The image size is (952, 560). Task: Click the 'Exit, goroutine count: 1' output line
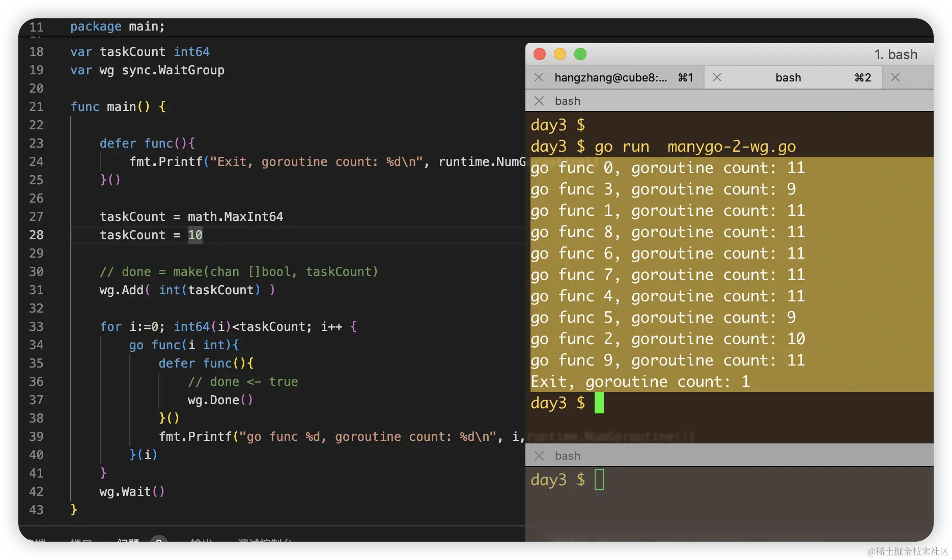tap(640, 382)
